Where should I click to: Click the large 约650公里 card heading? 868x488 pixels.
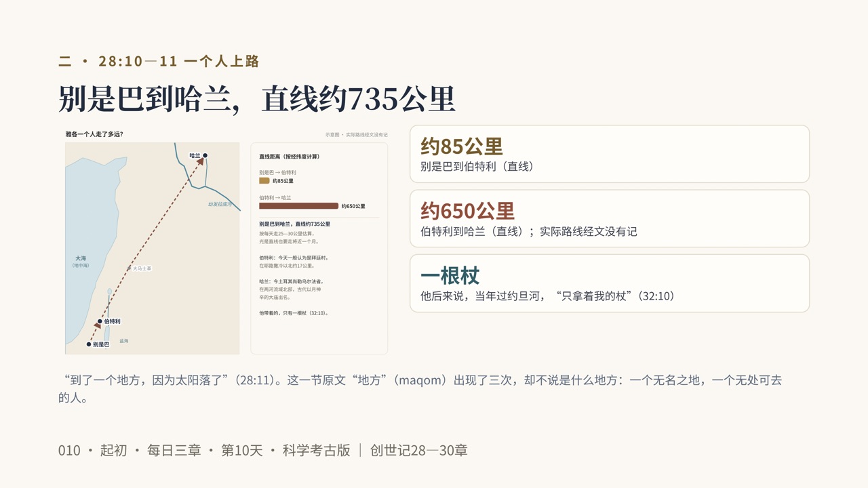468,211
